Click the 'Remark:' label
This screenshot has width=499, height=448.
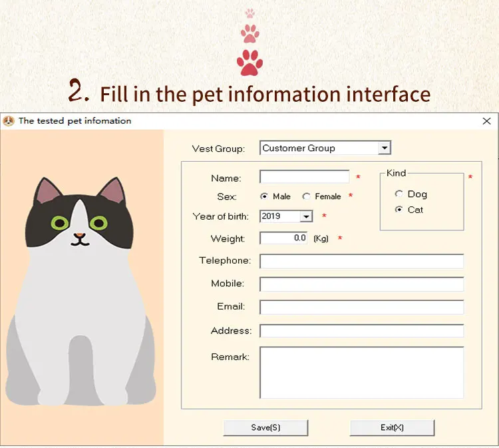(230, 357)
